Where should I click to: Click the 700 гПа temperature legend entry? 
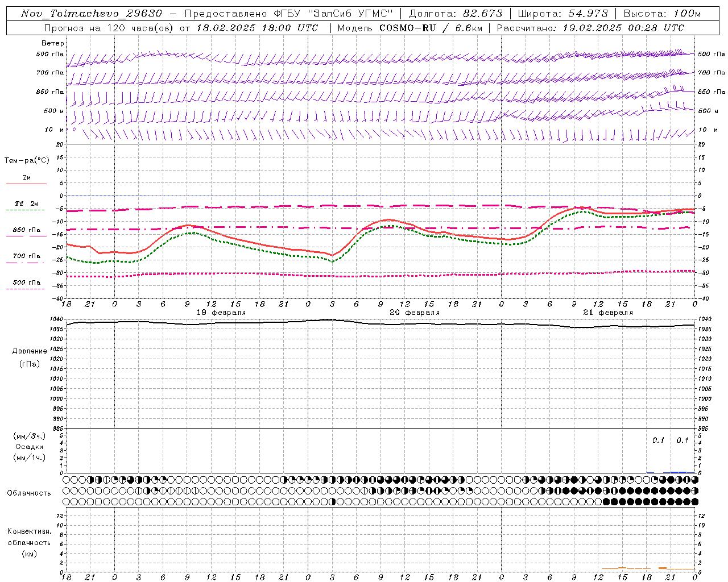click(x=27, y=256)
